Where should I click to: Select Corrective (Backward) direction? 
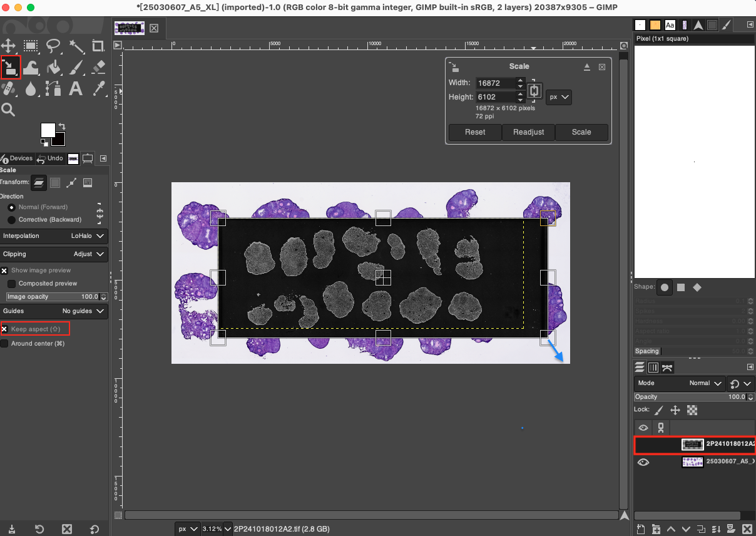click(12, 220)
